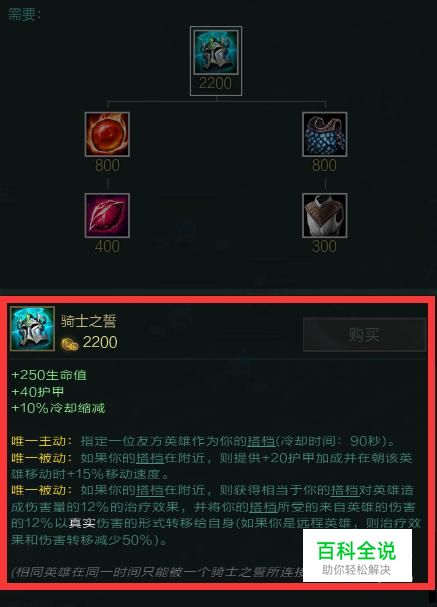Click Knight's Vow icon in details panel
This screenshot has width=437, height=607.
coord(33,329)
